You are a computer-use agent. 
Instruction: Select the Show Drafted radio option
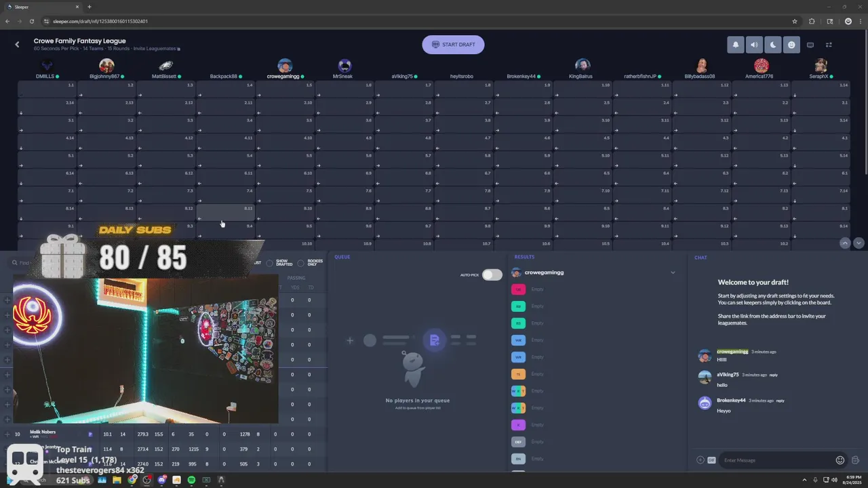coord(269,263)
